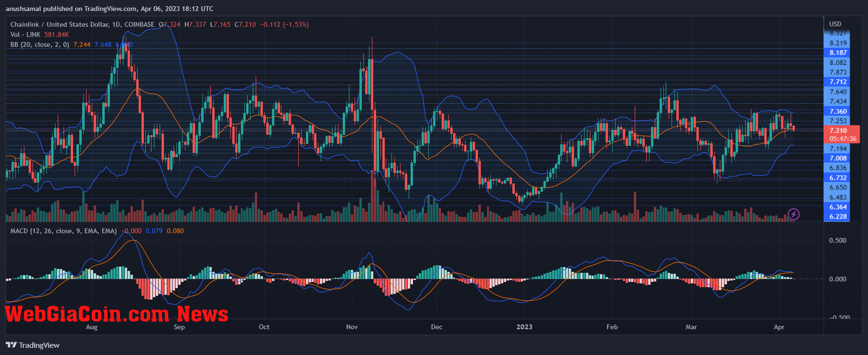Image resolution: width=868 pixels, height=355 pixels.
Task: Click the close price C7.210 in the header
Action: click(x=245, y=24)
